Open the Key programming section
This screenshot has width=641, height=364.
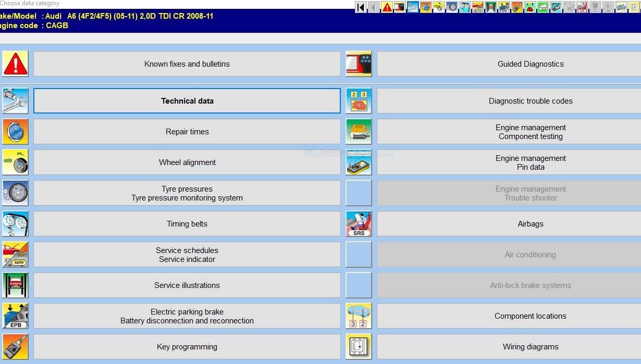(187, 346)
